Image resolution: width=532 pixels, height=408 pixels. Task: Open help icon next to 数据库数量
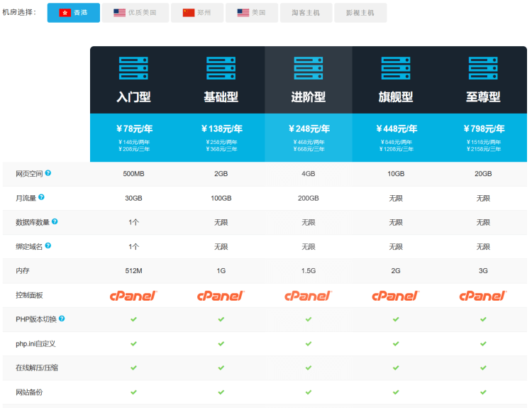pos(55,221)
